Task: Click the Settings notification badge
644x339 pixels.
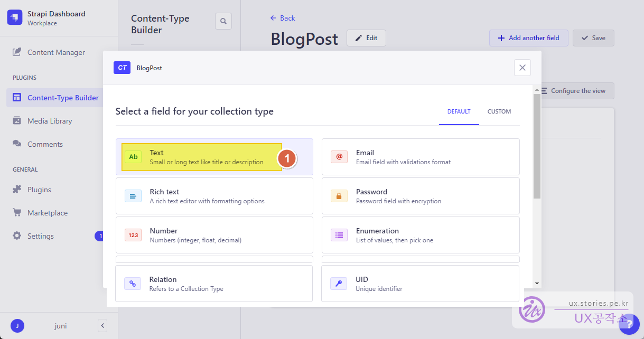Action: point(99,236)
